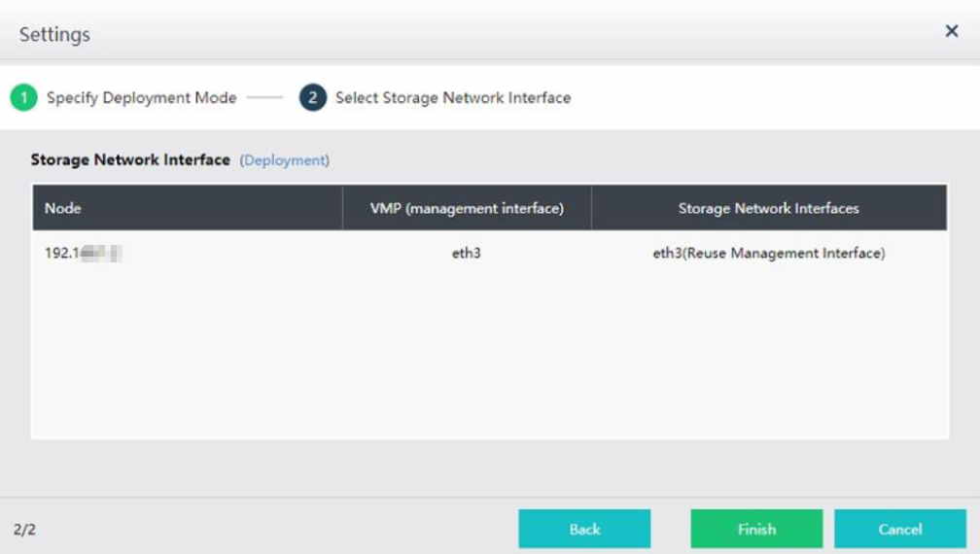This screenshot has width=980, height=554.
Task: Click Storage Network Interfaces column header
Action: coord(768,208)
